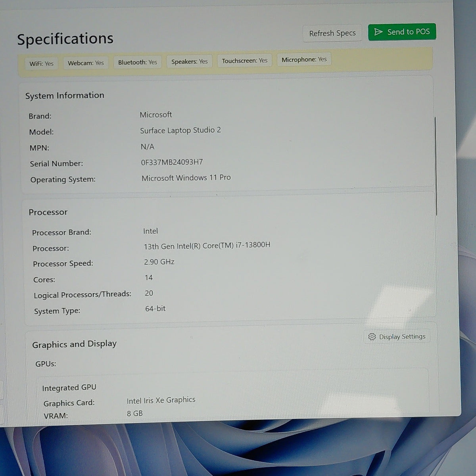Click the Processor section title
This screenshot has height=476, width=476.
point(48,212)
